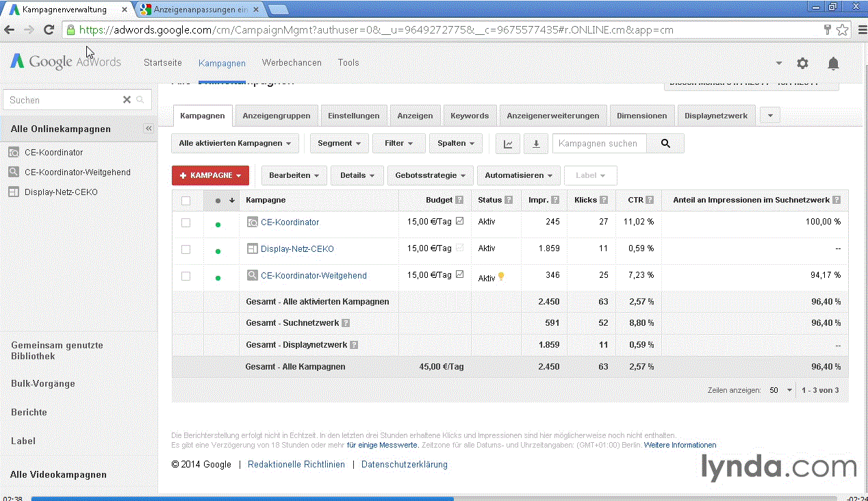Expand the extra tabs arrow after Displaynetzwerk
The image size is (868, 501).
pos(770,116)
